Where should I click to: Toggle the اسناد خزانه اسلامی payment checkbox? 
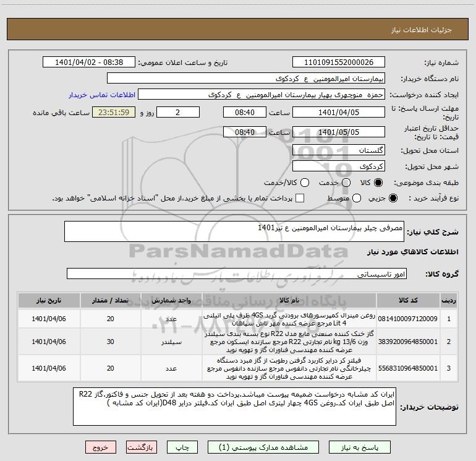click(x=300, y=198)
